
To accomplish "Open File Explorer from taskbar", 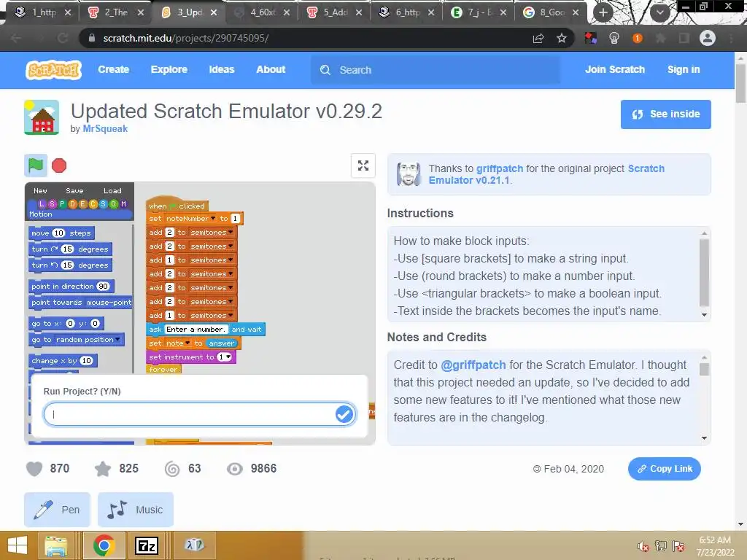I will 56,545.
